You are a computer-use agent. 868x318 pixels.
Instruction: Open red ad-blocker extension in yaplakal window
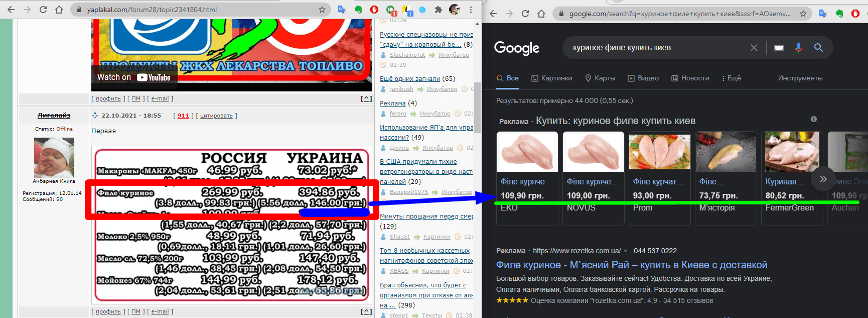[374, 10]
